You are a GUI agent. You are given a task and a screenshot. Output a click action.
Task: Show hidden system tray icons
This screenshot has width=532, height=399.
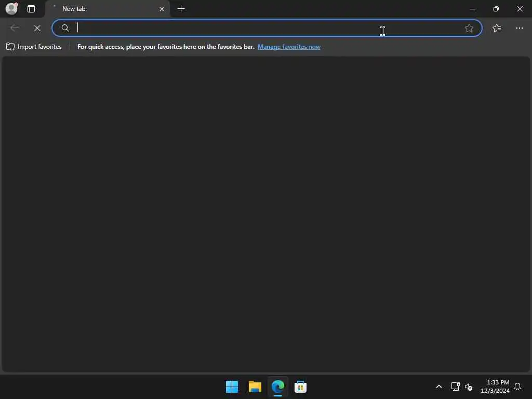pyautogui.click(x=438, y=387)
